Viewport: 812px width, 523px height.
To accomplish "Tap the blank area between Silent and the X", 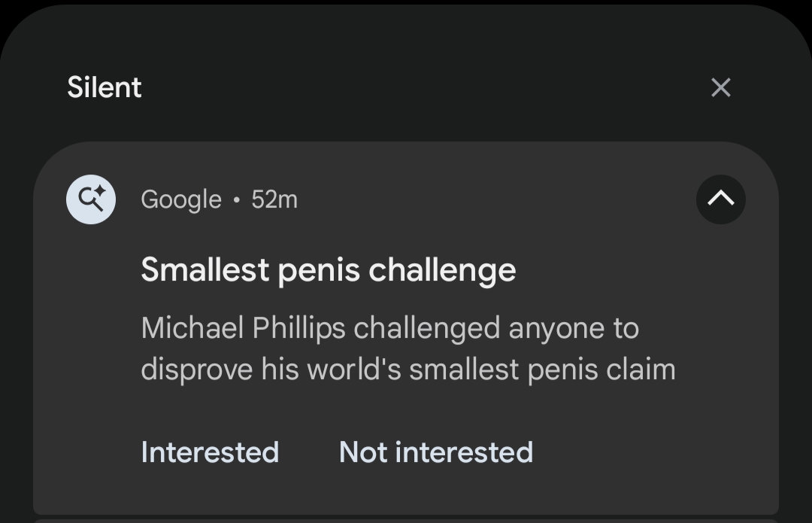I will 421,87.
